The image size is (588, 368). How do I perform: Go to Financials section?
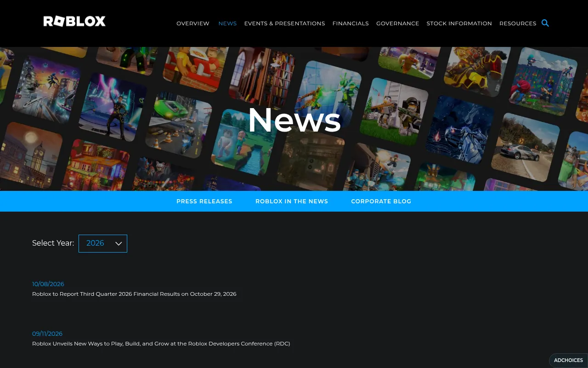(351, 23)
